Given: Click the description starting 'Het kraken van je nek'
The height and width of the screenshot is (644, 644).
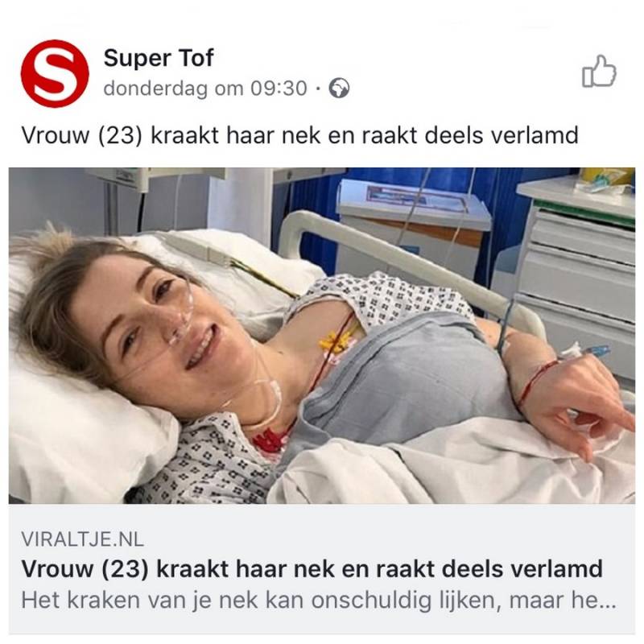Looking at the screenshot, I should (319, 601).
